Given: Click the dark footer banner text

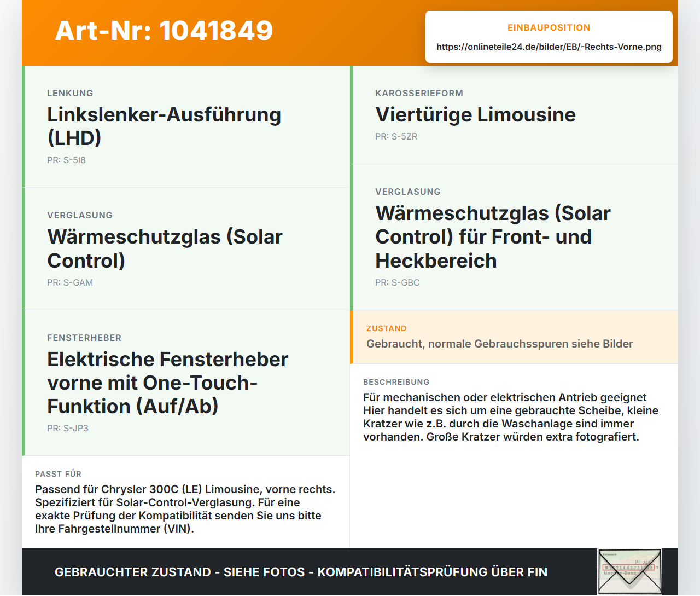Looking at the screenshot, I should [x=301, y=572].
